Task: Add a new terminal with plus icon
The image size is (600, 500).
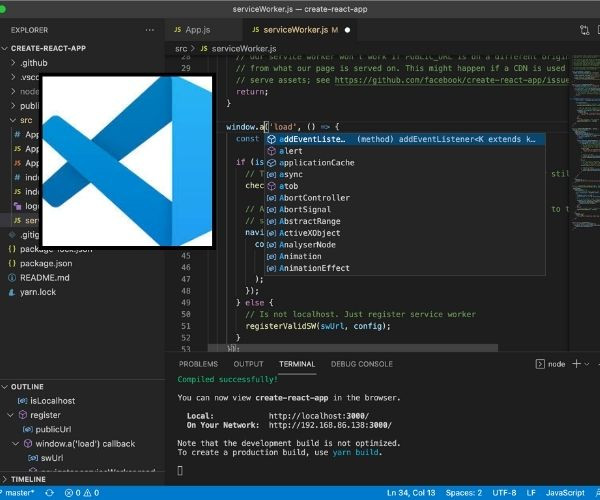Action: pos(576,364)
